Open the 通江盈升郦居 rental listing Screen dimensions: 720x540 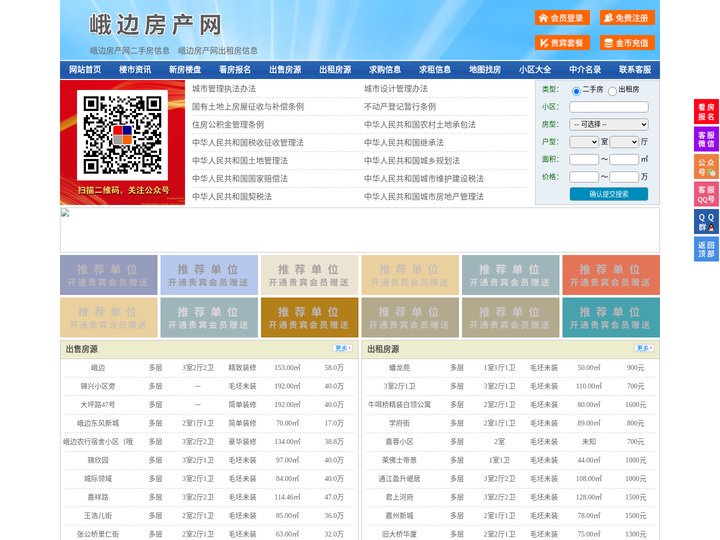[399, 478]
